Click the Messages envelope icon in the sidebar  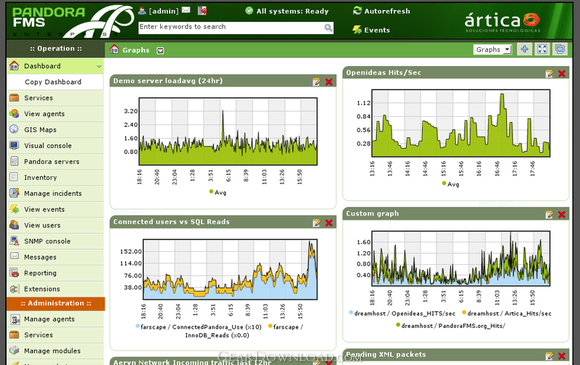pyautogui.click(x=14, y=256)
